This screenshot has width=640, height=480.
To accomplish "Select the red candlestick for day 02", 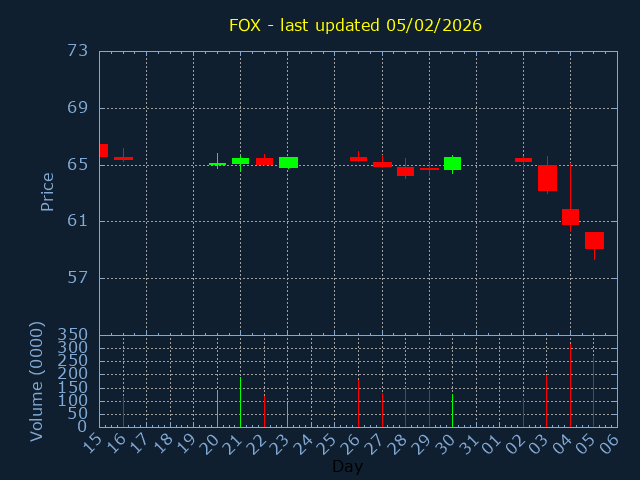I will (523, 160).
